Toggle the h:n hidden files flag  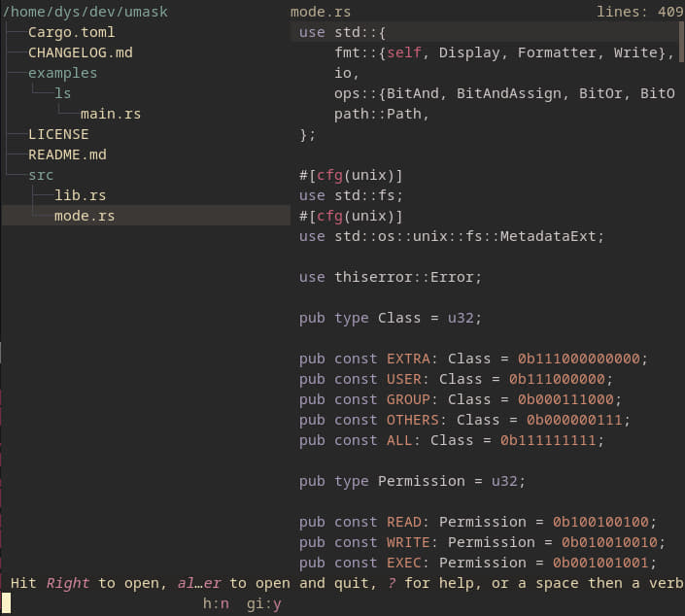[216, 603]
